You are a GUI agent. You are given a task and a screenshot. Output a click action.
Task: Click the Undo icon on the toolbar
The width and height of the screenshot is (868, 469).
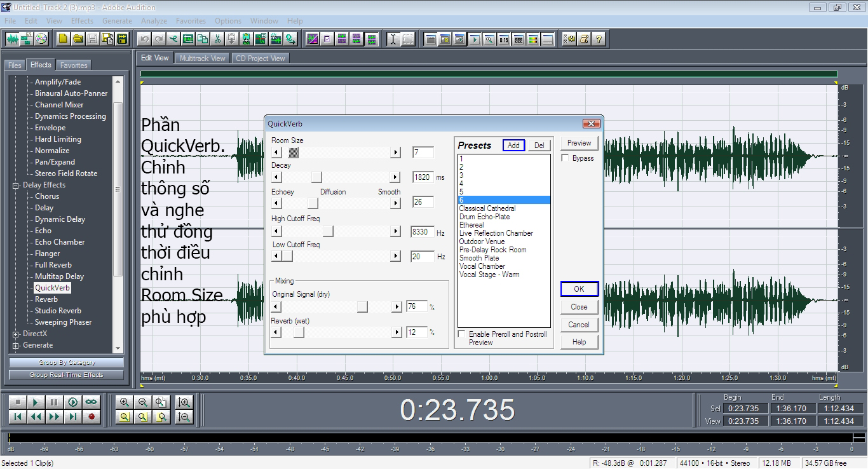coord(144,39)
